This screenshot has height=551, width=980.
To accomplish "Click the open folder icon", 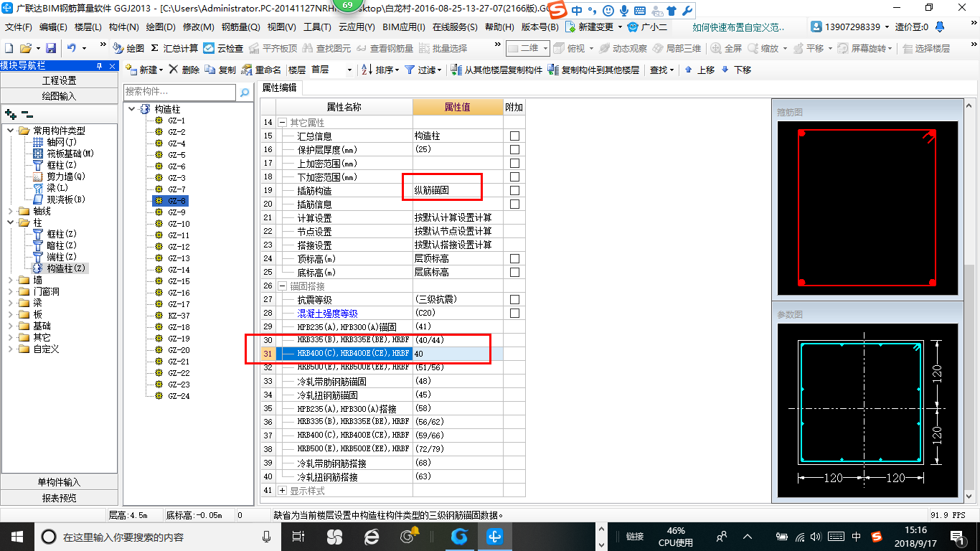I will pyautogui.click(x=25, y=48).
